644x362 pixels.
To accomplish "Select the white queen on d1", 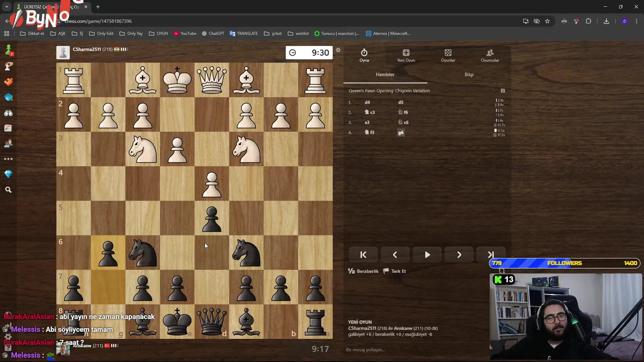I will 212,80.
